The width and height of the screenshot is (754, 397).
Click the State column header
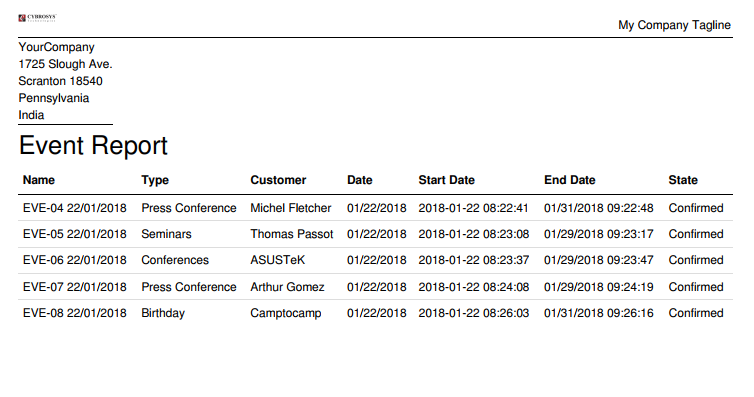683,180
